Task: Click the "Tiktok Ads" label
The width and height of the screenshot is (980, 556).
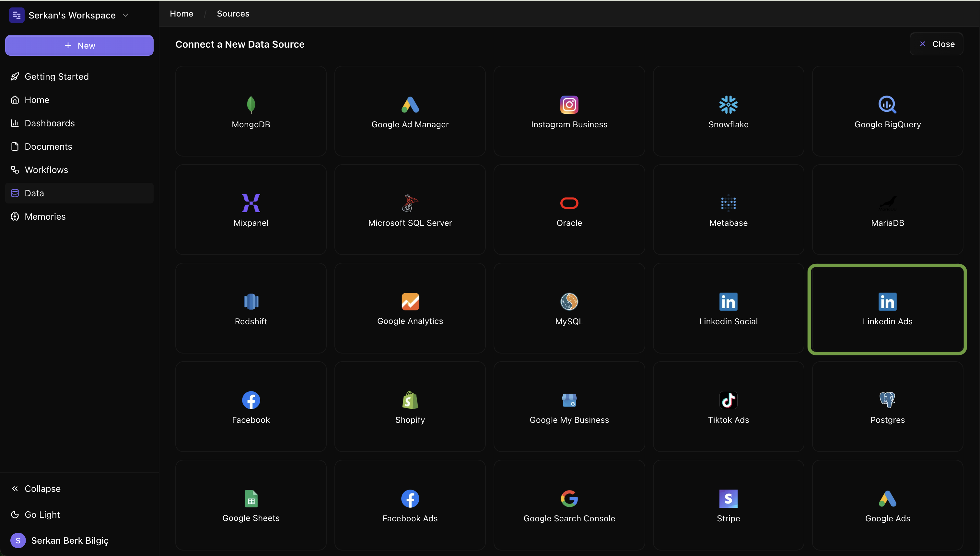Action: pos(728,420)
